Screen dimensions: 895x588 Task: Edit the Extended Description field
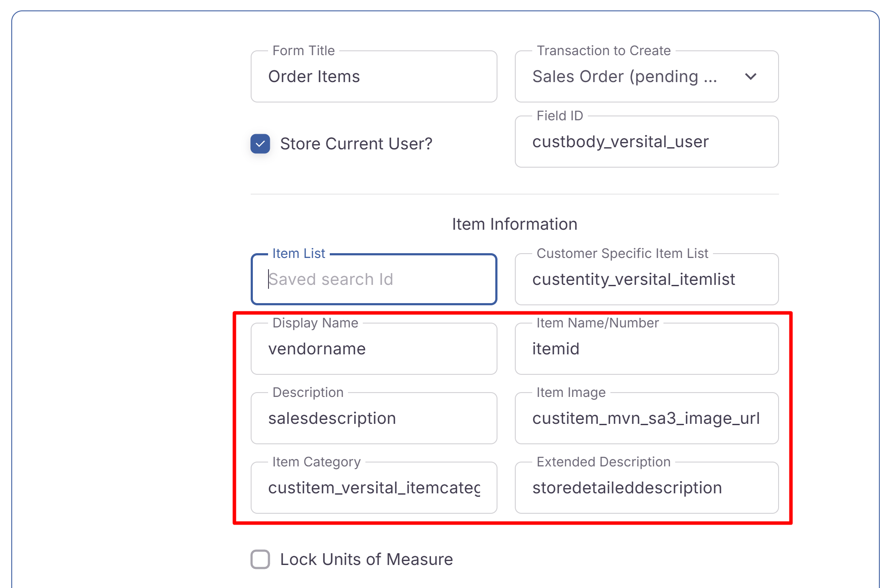646,488
